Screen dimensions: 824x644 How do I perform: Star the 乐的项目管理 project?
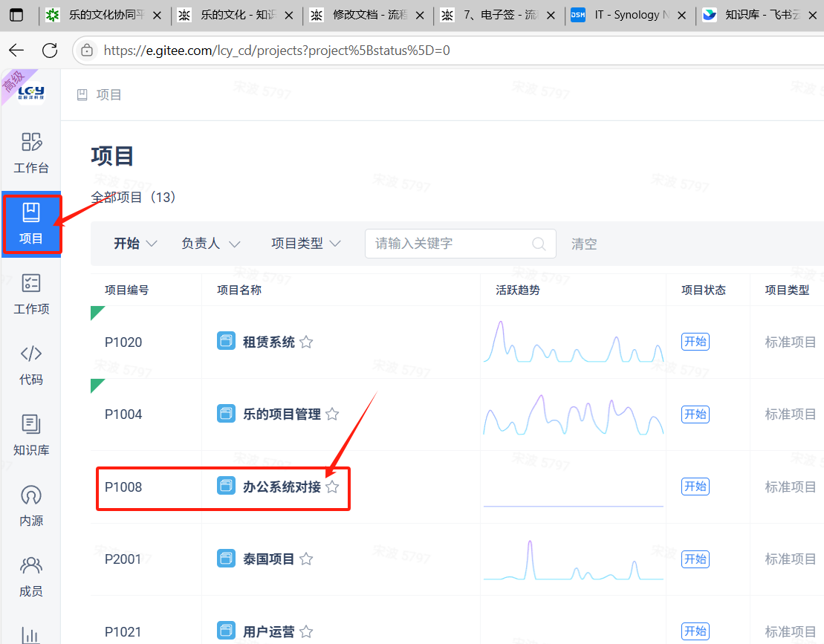332,414
